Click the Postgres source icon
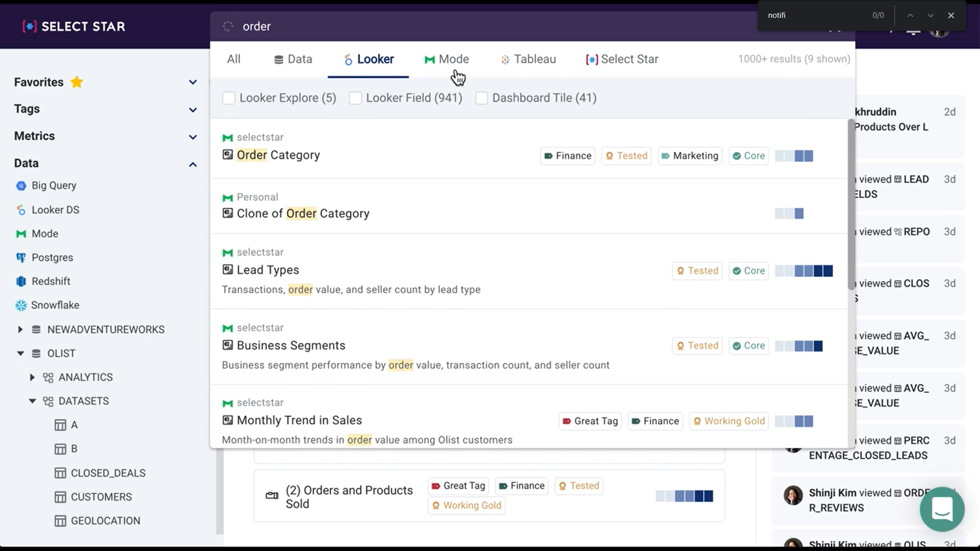Image resolution: width=980 pixels, height=551 pixels. tap(20, 258)
